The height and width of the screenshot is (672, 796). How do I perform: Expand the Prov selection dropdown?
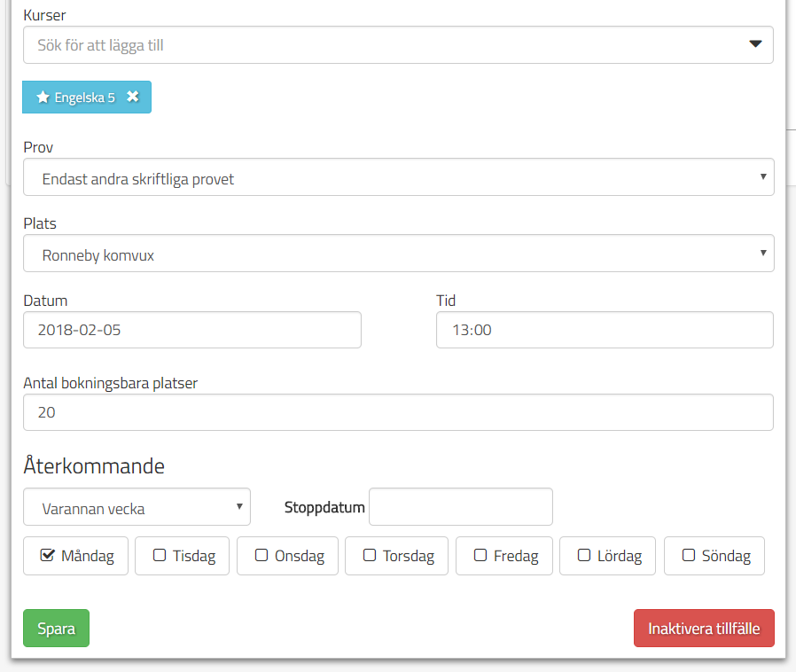[x=398, y=178]
